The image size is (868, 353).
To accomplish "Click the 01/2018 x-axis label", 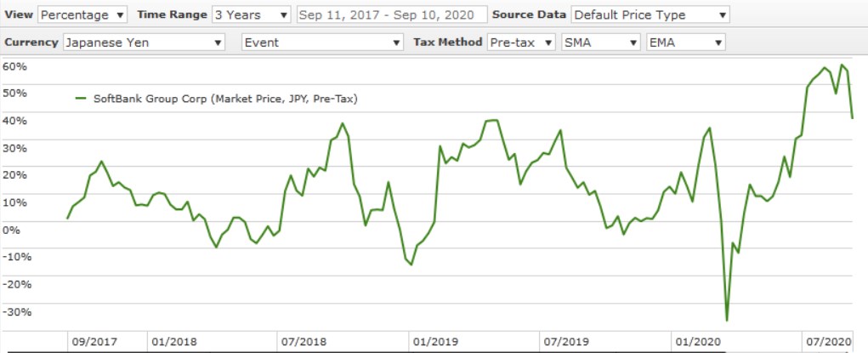I will [173, 341].
